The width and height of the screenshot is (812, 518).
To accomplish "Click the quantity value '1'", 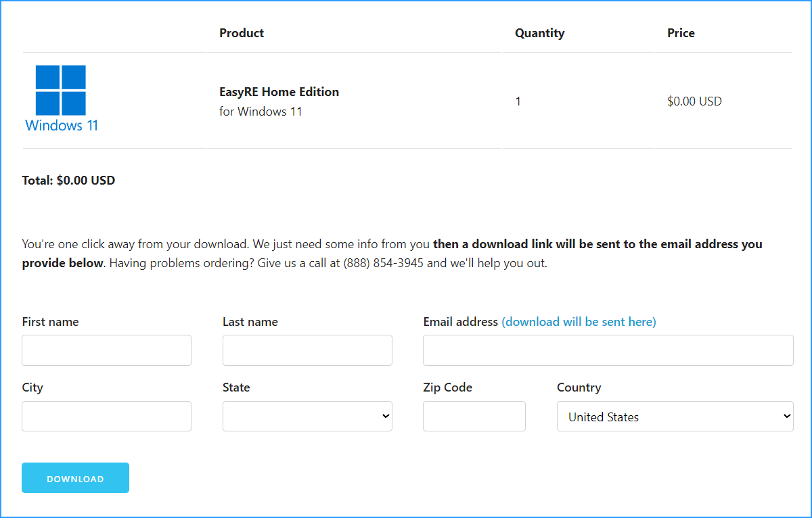I will [518, 101].
